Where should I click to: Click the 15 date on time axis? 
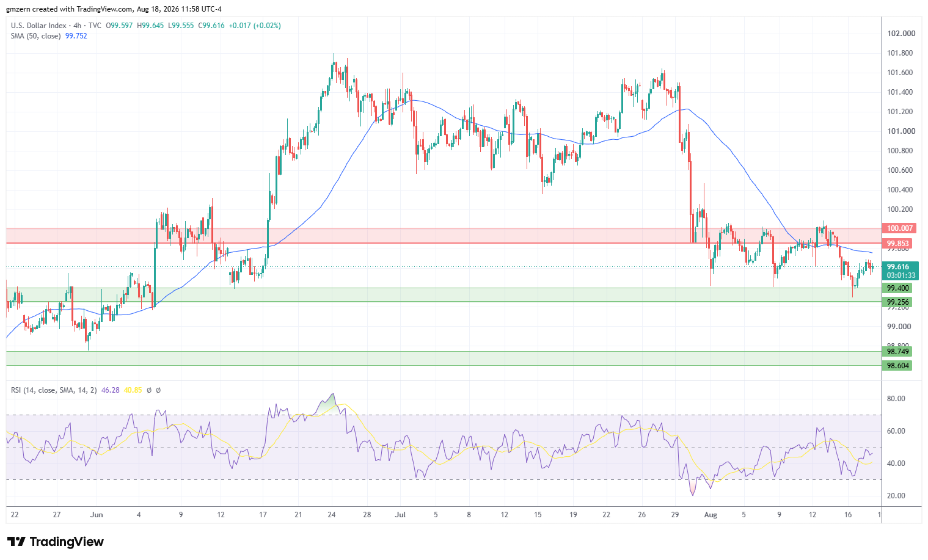click(538, 515)
